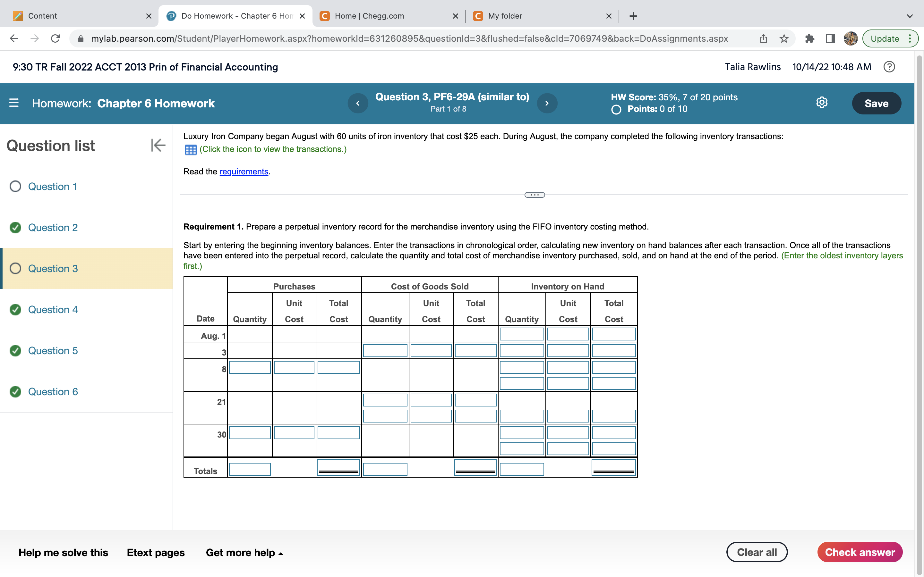The height and width of the screenshot is (577, 924).
Task: Click the help question mark icon
Action: (889, 67)
